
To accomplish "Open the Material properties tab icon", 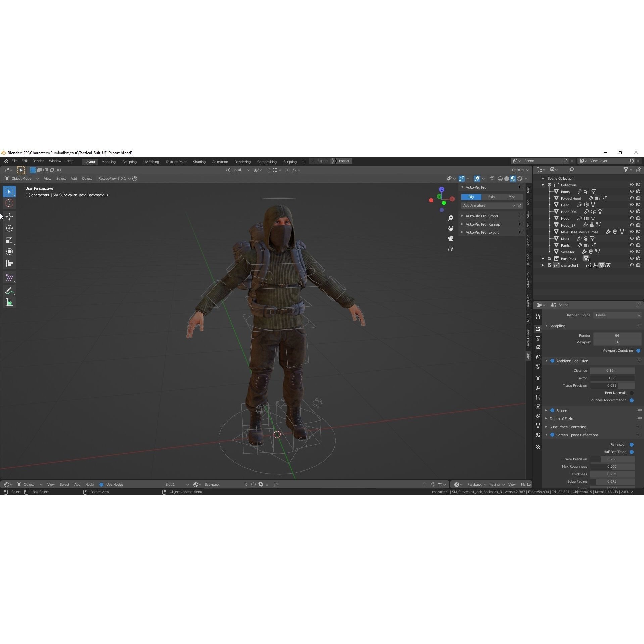I will click(538, 435).
